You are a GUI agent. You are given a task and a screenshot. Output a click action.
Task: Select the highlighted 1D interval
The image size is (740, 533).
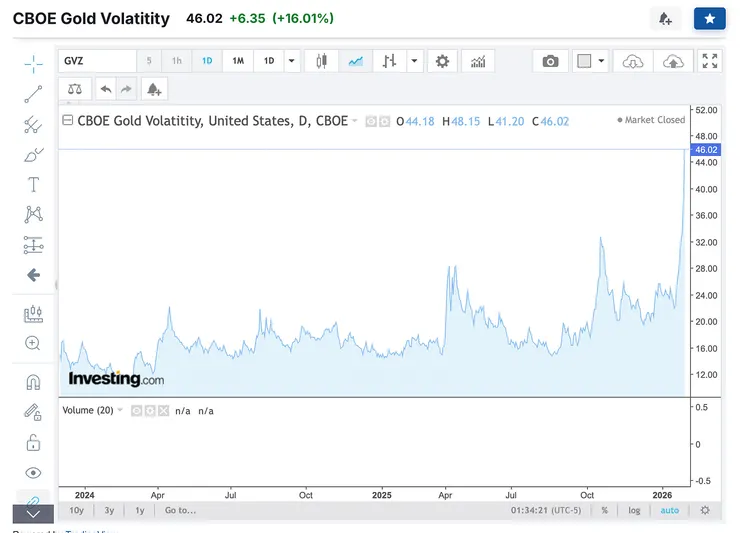[x=207, y=61]
